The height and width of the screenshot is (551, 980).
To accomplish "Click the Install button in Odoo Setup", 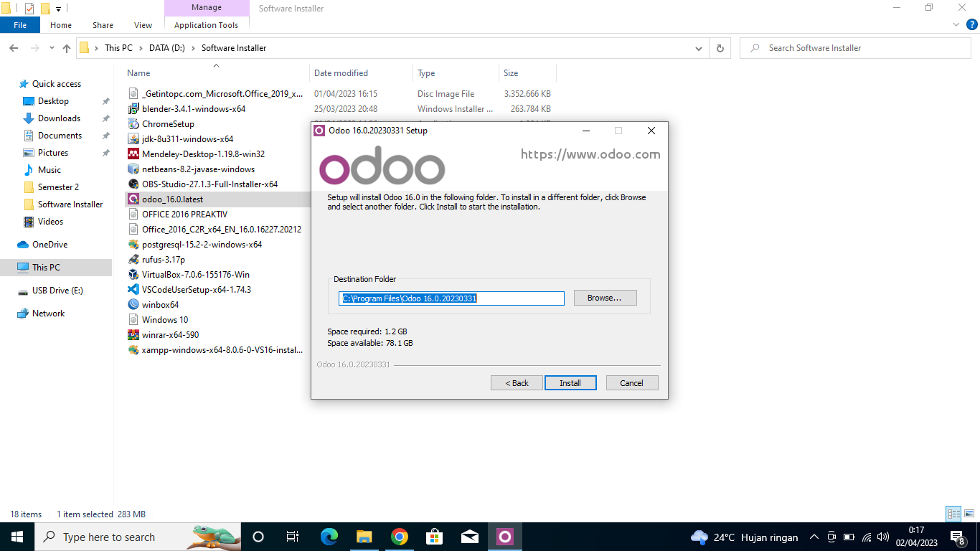I will pyautogui.click(x=570, y=383).
